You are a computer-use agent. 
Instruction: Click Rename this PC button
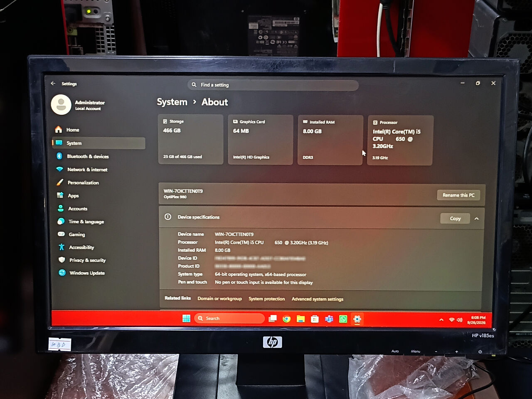pyautogui.click(x=458, y=195)
